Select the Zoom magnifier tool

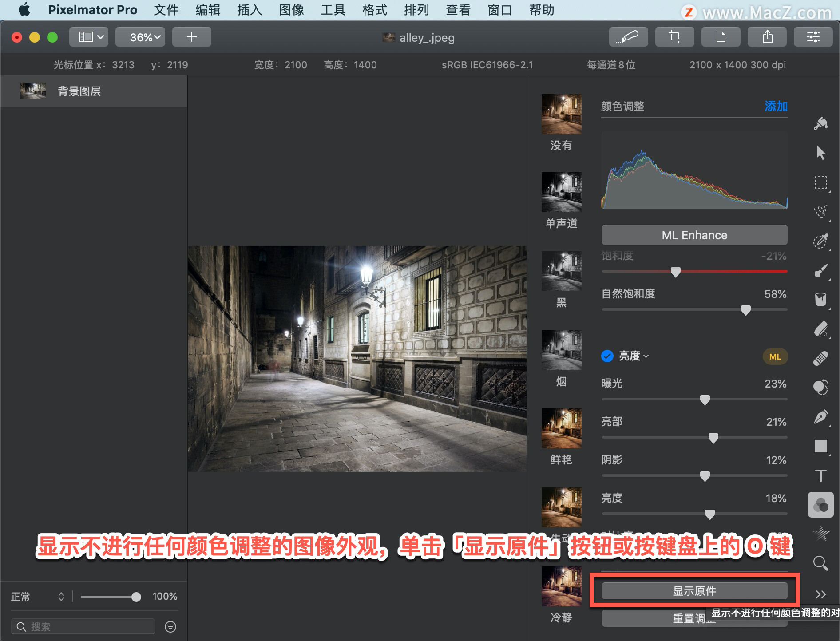tap(821, 563)
